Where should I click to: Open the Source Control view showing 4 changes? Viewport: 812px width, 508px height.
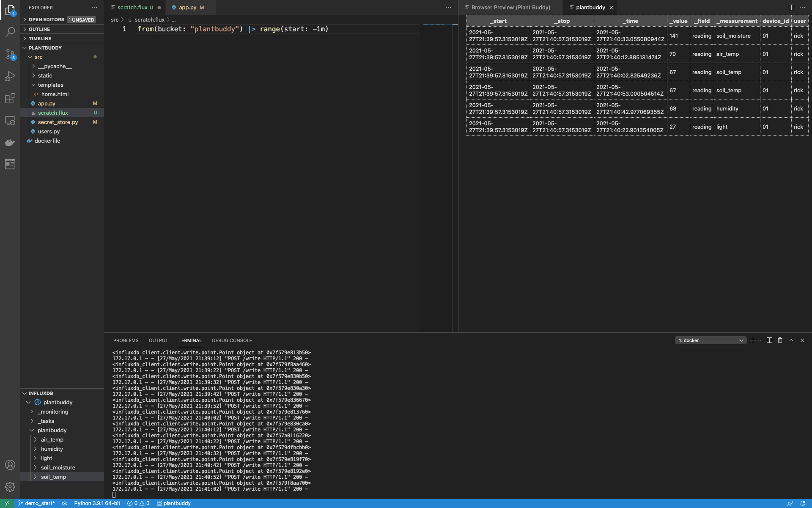10,54
